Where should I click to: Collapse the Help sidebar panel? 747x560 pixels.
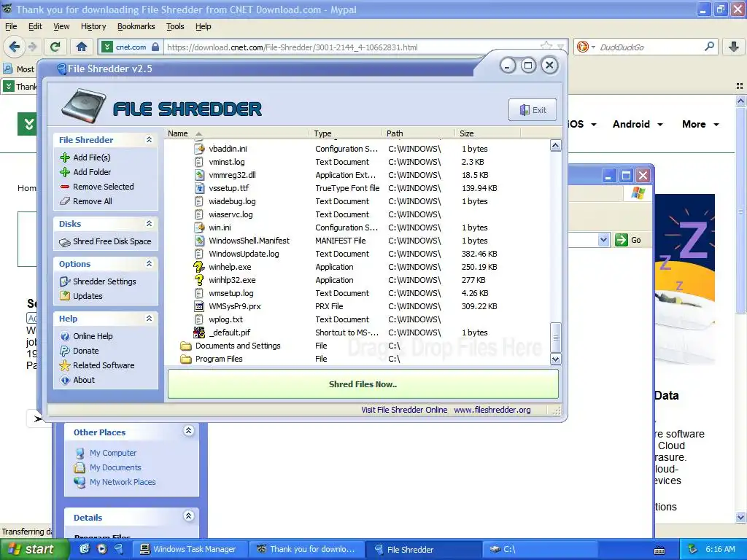click(x=149, y=318)
